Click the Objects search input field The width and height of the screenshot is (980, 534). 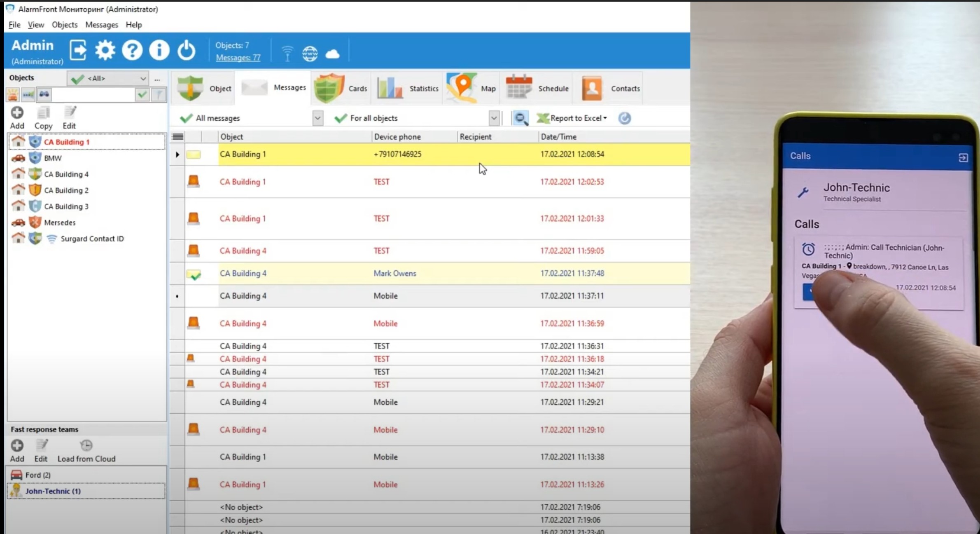(93, 95)
